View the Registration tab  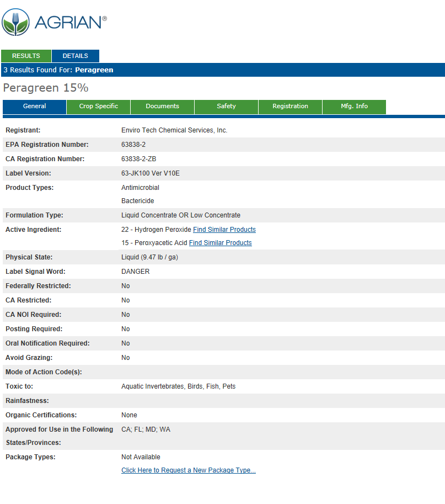pyautogui.click(x=290, y=107)
